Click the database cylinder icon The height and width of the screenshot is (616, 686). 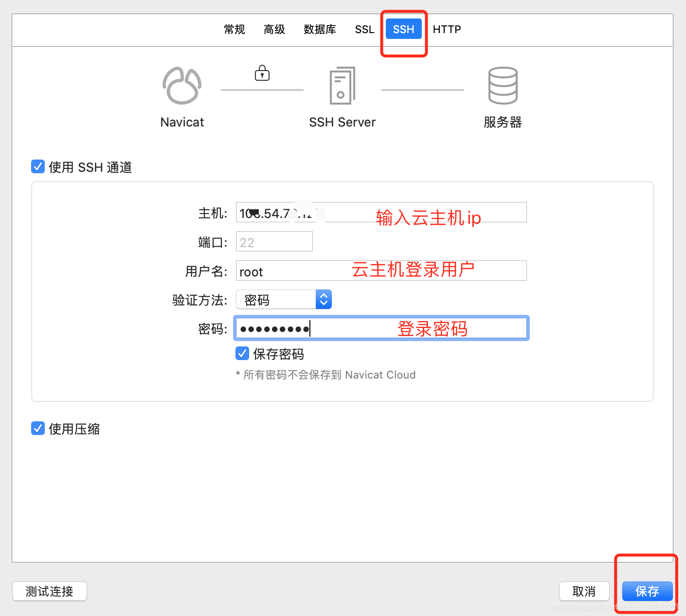pyautogui.click(x=503, y=86)
